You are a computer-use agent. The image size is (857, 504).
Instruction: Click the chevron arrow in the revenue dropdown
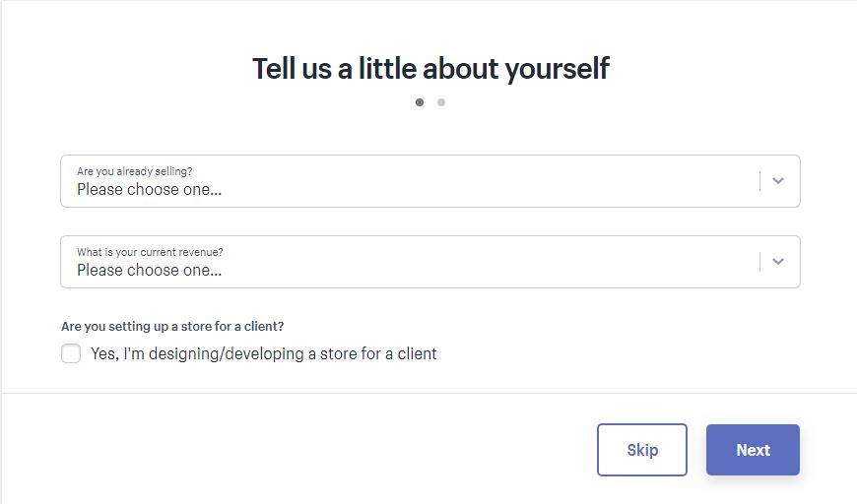(778, 262)
